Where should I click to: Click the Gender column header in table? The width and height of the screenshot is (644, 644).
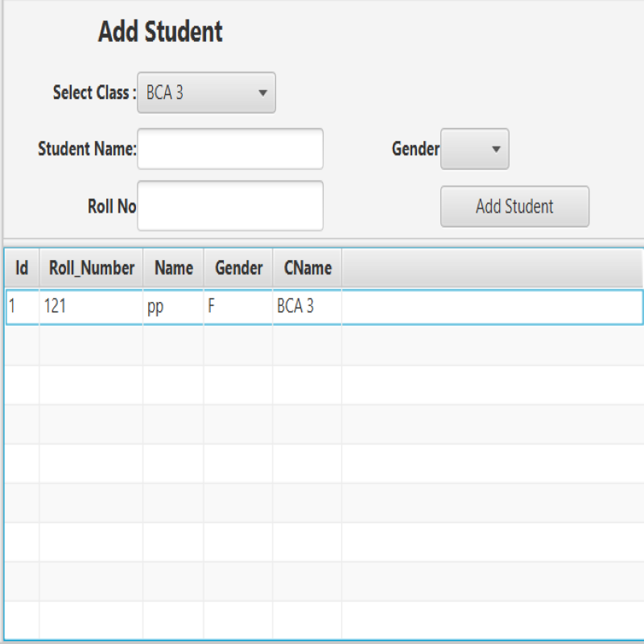pyautogui.click(x=238, y=268)
